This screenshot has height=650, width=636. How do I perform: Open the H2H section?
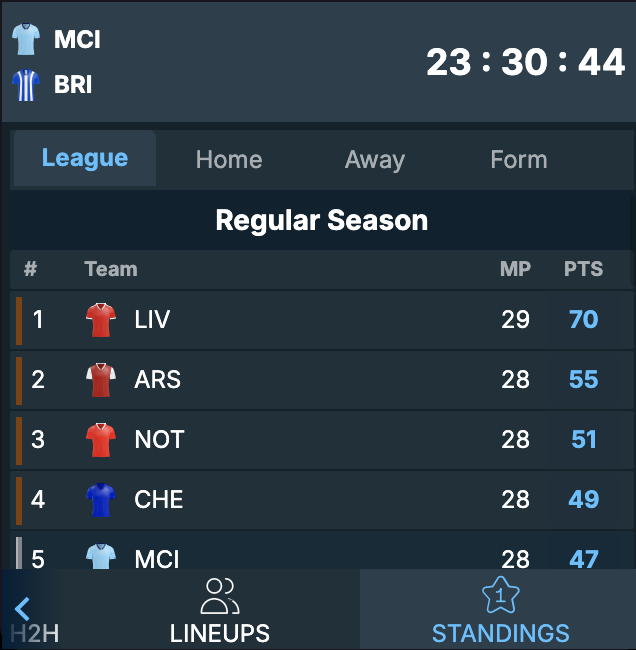[x=35, y=633]
